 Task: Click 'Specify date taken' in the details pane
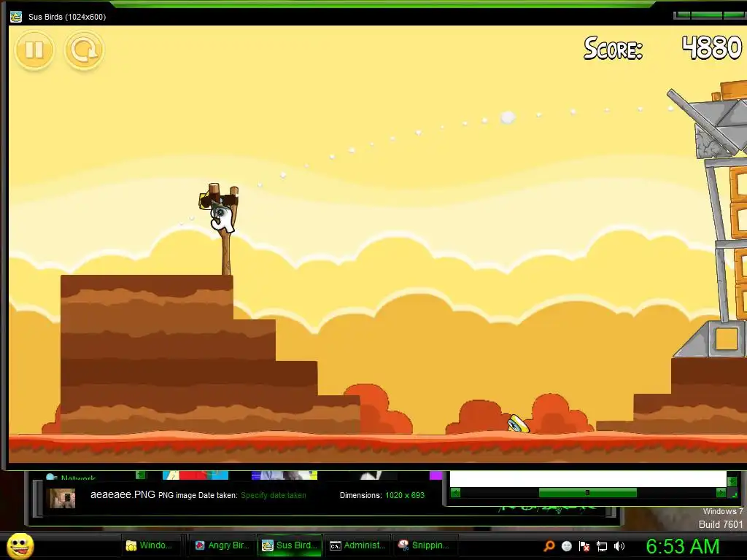click(273, 495)
